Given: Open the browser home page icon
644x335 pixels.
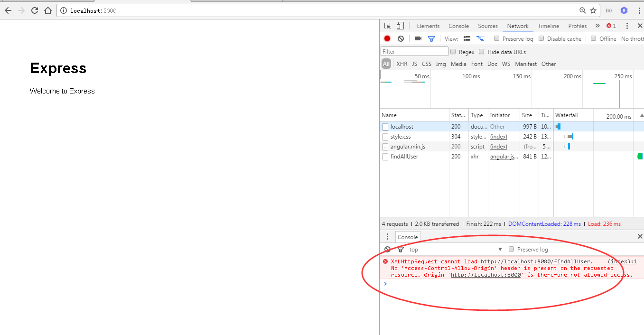Looking at the screenshot, I should [x=47, y=10].
